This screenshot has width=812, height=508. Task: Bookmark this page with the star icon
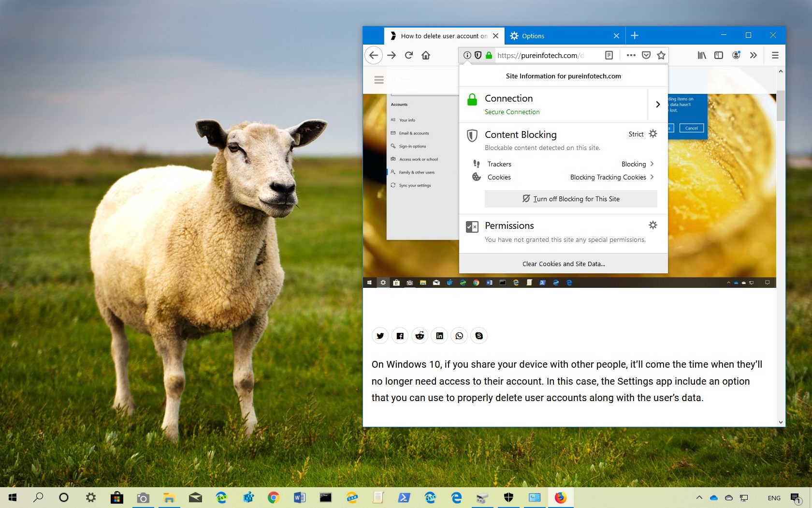[x=661, y=55]
